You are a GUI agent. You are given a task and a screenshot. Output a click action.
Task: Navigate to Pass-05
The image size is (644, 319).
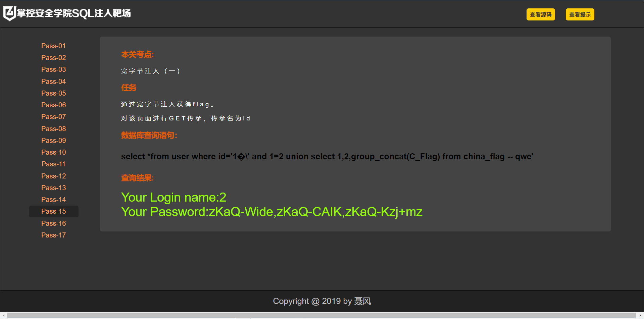click(x=54, y=93)
